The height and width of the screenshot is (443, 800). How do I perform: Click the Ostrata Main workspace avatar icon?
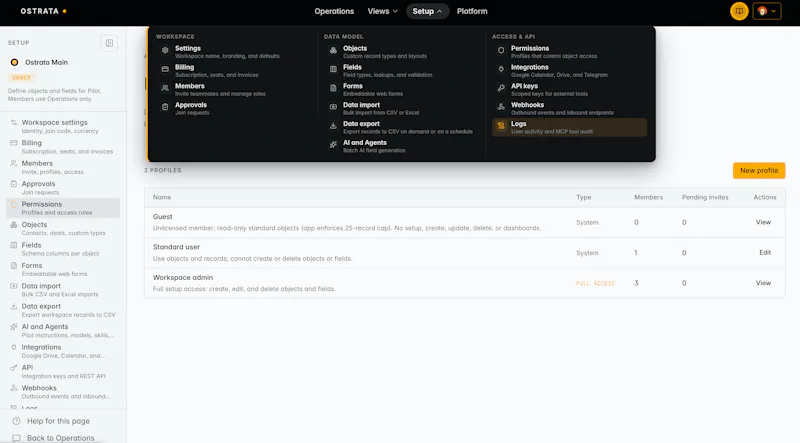[14, 62]
